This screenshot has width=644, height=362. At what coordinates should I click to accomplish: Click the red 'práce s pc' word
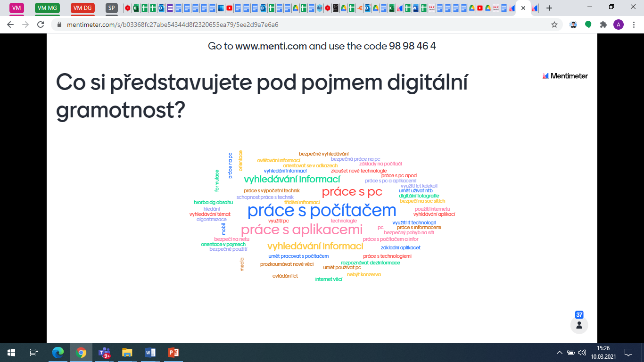(352, 192)
